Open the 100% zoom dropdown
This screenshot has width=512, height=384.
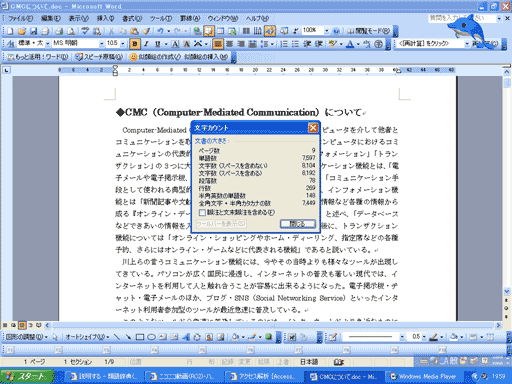click(x=327, y=31)
